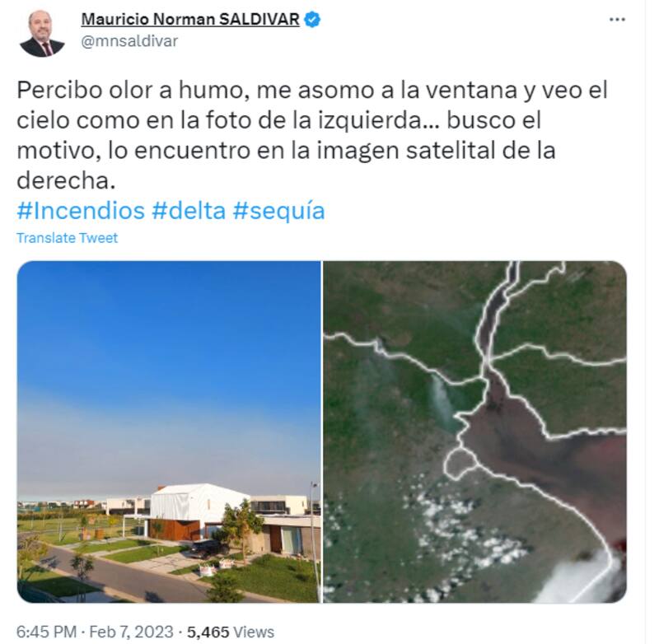659x644 pixels.
Task: Open the #Incendios hashtag
Action: coord(81,211)
